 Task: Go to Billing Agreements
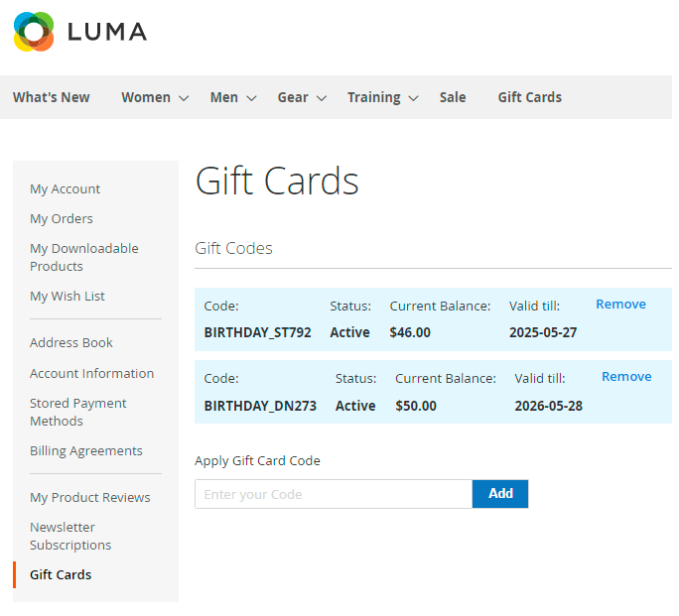(x=86, y=451)
